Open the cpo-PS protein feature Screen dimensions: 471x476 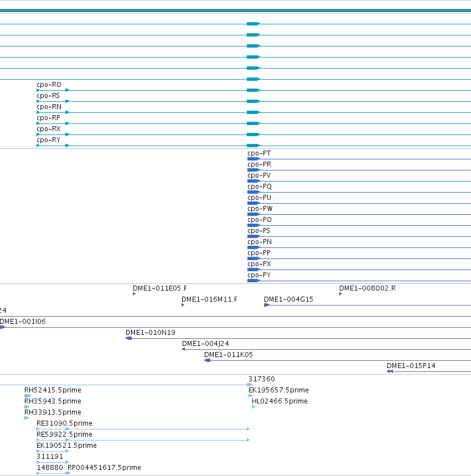coord(258,231)
